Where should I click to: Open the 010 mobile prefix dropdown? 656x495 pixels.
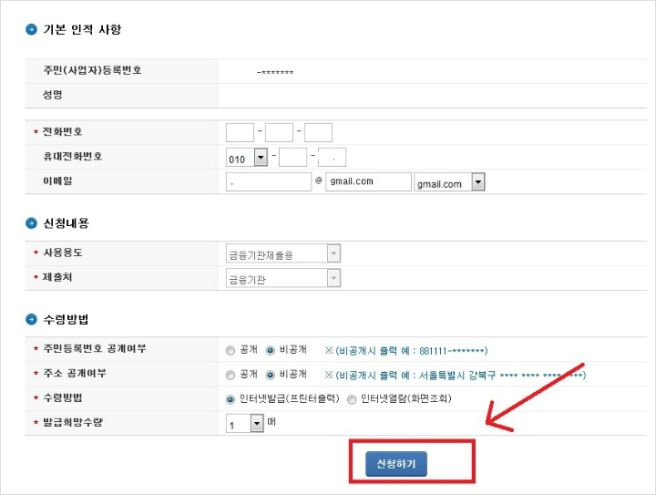click(260, 157)
